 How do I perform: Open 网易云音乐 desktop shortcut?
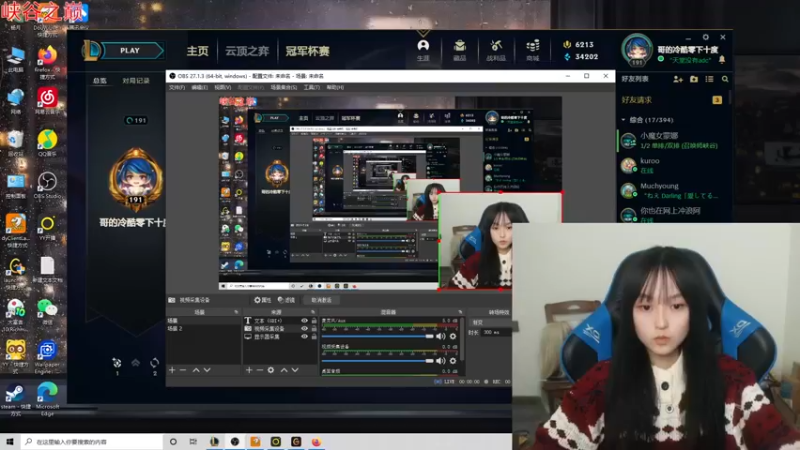(x=47, y=100)
